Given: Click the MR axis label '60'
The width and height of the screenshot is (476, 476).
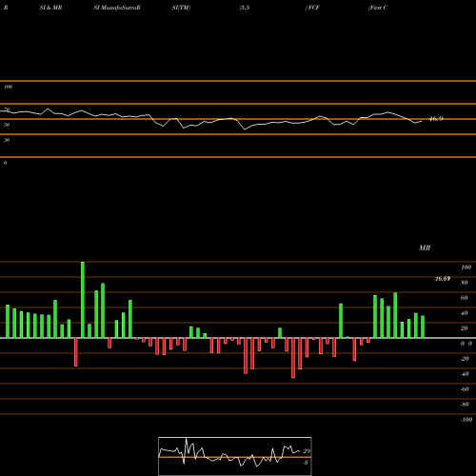Looking at the screenshot, I should pos(465,298).
